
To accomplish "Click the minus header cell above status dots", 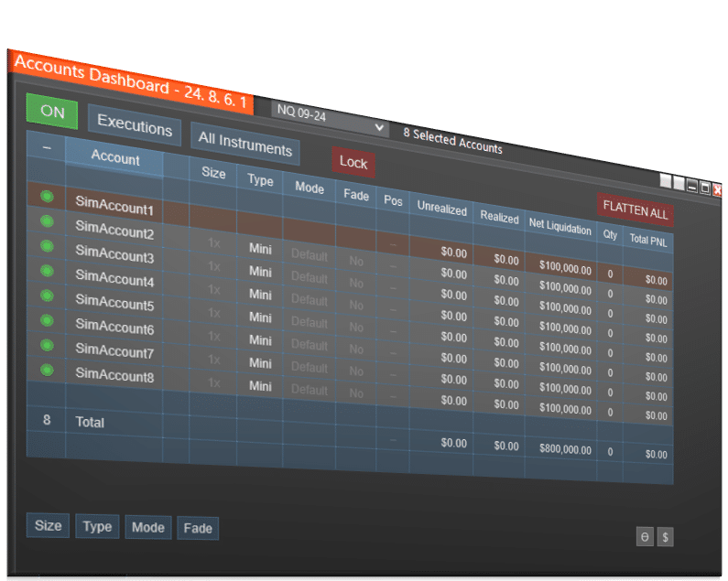I will pyautogui.click(x=47, y=147).
